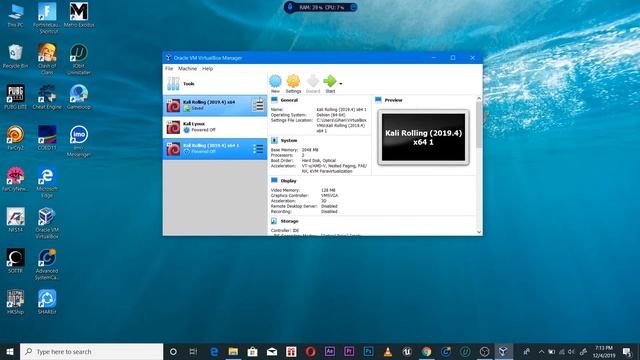Open the Start button's dropdown arrow
640x360 pixels.
[x=341, y=84]
